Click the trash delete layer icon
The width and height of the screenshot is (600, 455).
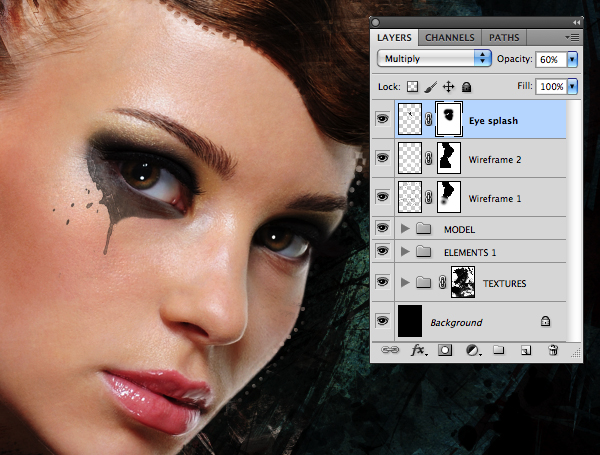(x=553, y=350)
